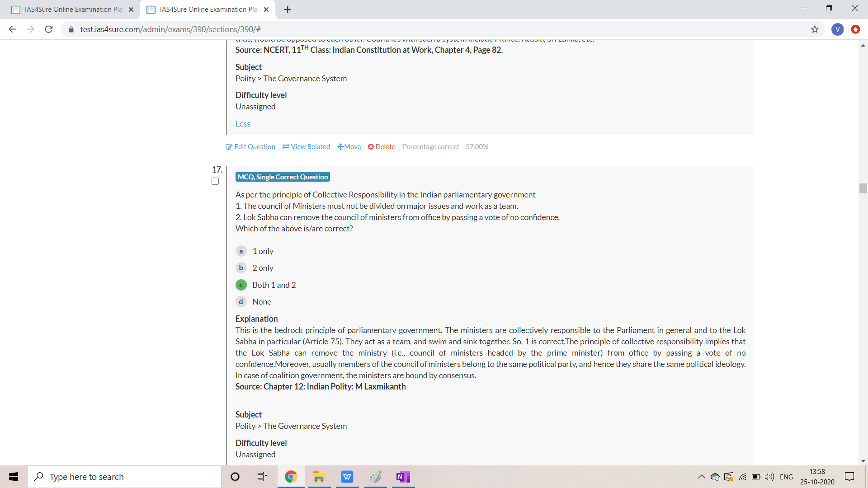Select option c, Both 1 and 2
Screen dimensions: 868x488
[241, 285]
